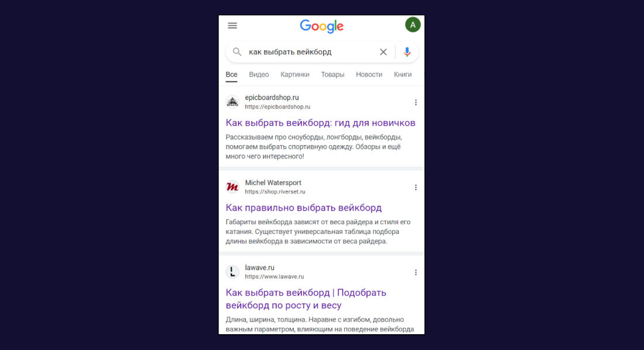Open more options for lawave.ru result
Screen dimensions: 644x350
pos(416,272)
